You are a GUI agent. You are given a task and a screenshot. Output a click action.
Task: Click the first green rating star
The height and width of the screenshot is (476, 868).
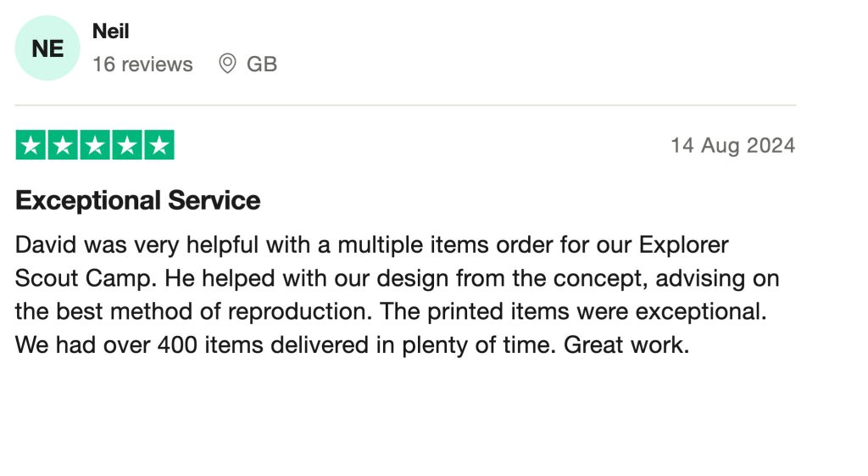click(31, 145)
